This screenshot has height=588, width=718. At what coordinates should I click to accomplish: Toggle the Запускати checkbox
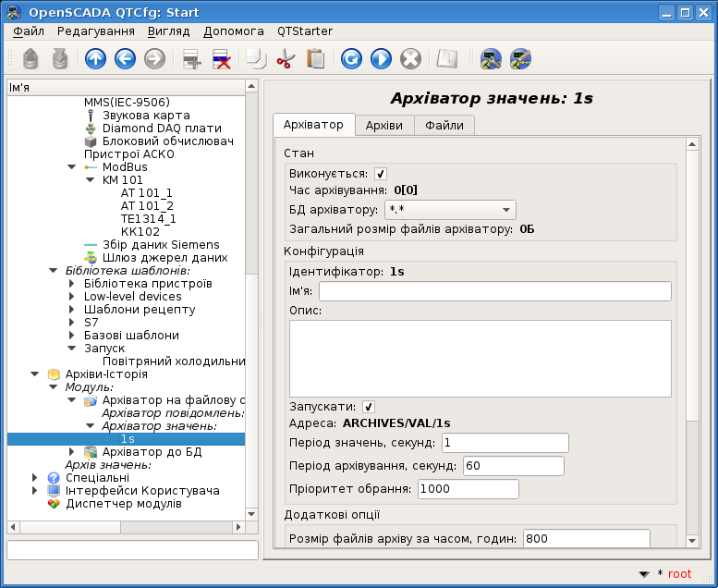click(368, 407)
